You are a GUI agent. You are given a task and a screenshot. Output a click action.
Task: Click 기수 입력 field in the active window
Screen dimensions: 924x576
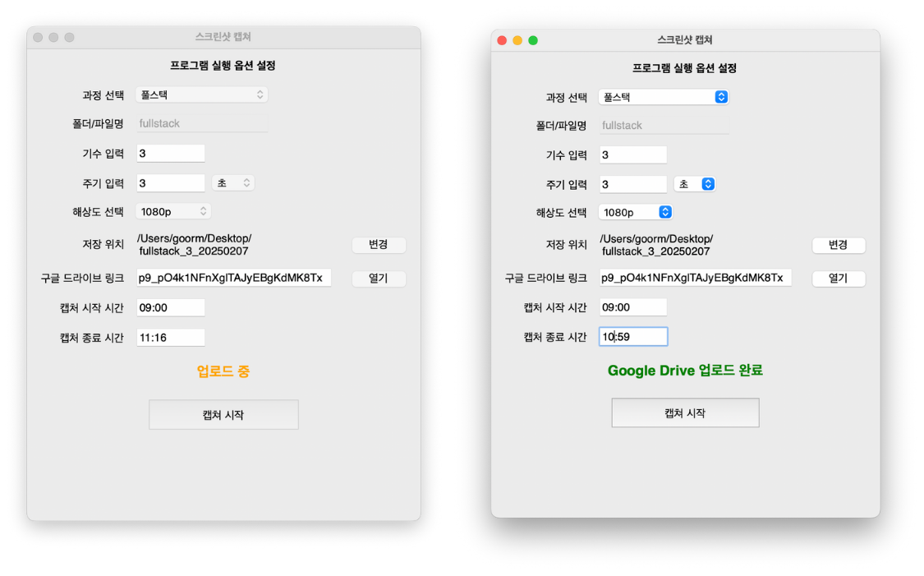pos(632,155)
